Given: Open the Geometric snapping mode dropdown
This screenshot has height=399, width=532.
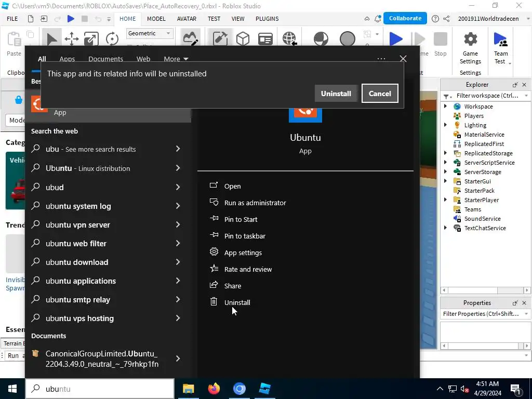Looking at the screenshot, I should coord(150,33).
